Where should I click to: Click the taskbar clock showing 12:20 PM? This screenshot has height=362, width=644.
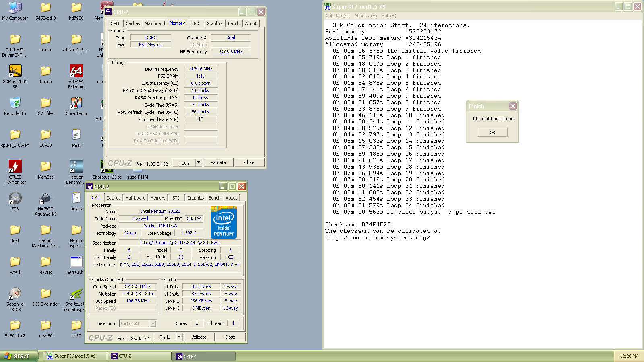pos(629,356)
